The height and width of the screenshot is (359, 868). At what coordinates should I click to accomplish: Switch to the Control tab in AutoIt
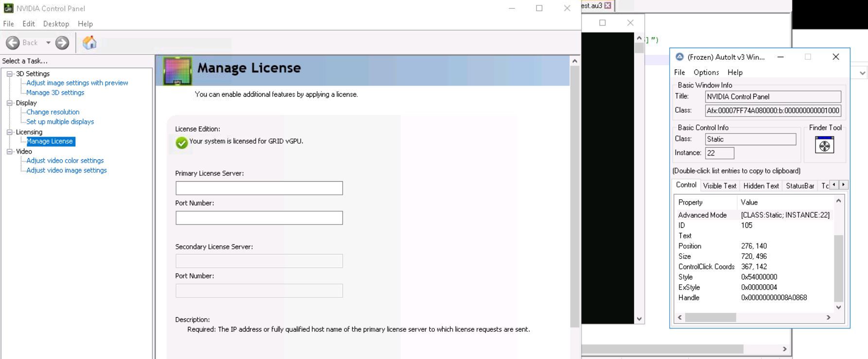pyautogui.click(x=686, y=185)
